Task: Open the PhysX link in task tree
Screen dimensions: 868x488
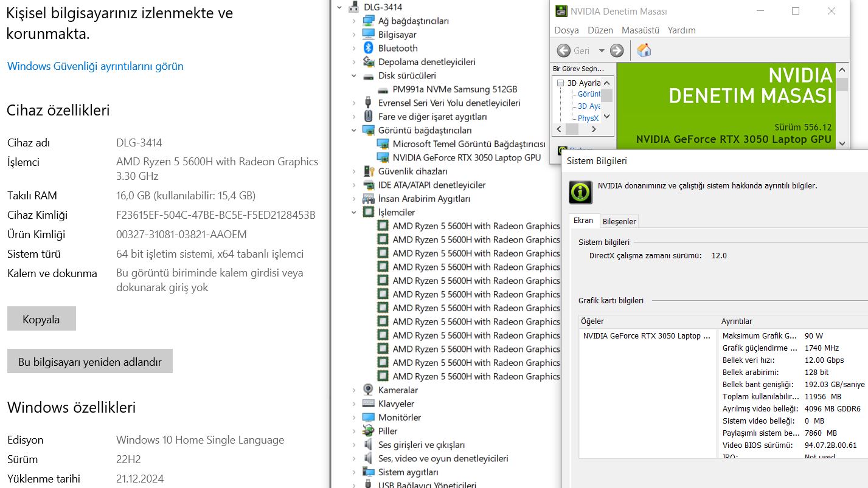Action: (x=588, y=118)
